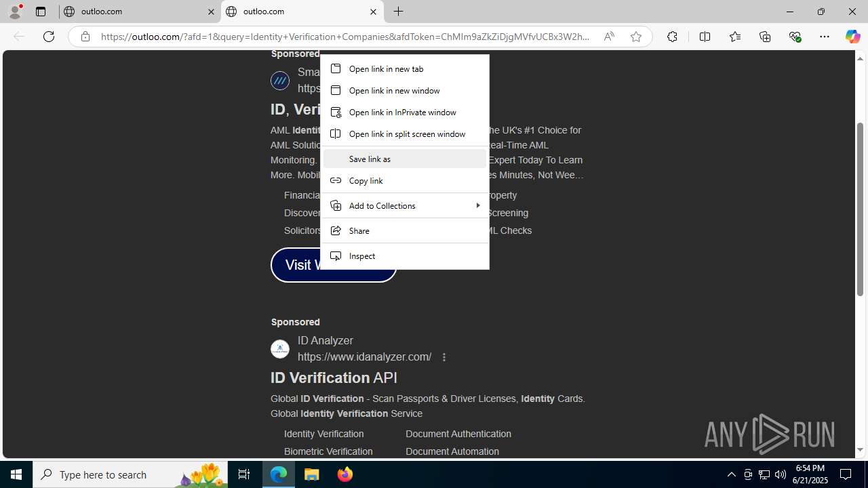The width and height of the screenshot is (868, 488).
Task: Open the ID Analyzer ad options dots
Action: (444, 357)
